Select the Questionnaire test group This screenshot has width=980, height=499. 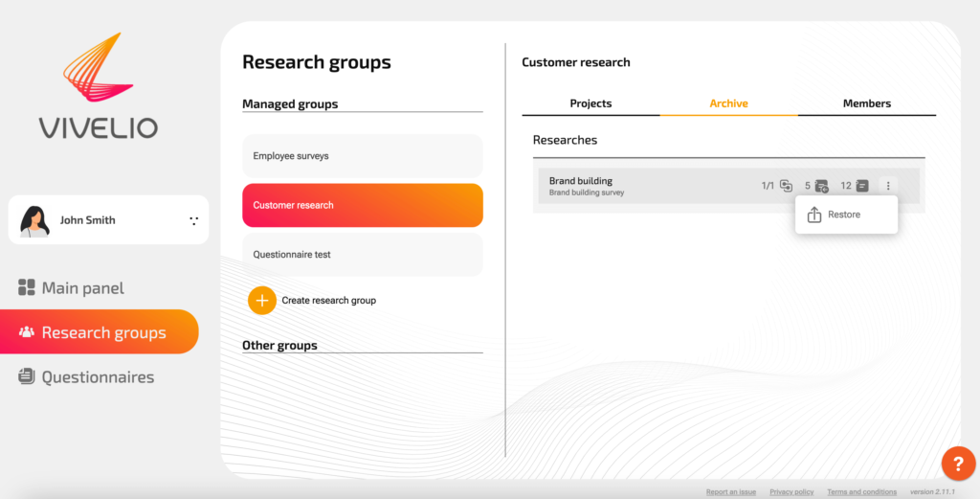(363, 255)
